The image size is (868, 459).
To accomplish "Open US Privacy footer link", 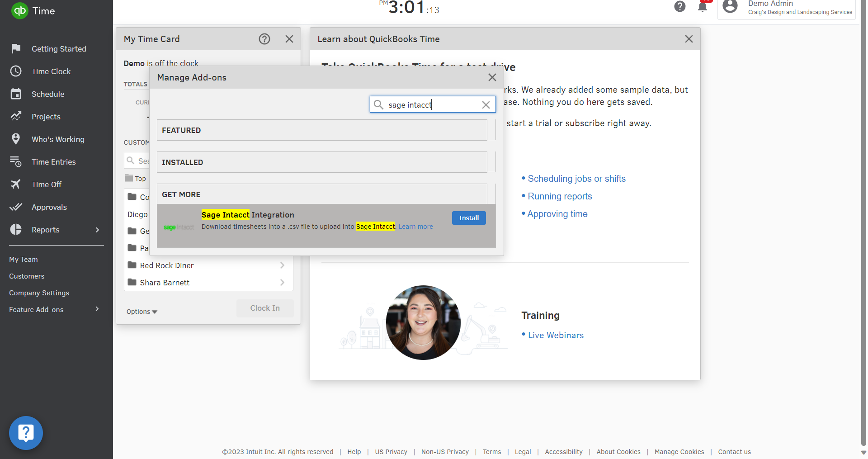I will (x=391, y=452).
